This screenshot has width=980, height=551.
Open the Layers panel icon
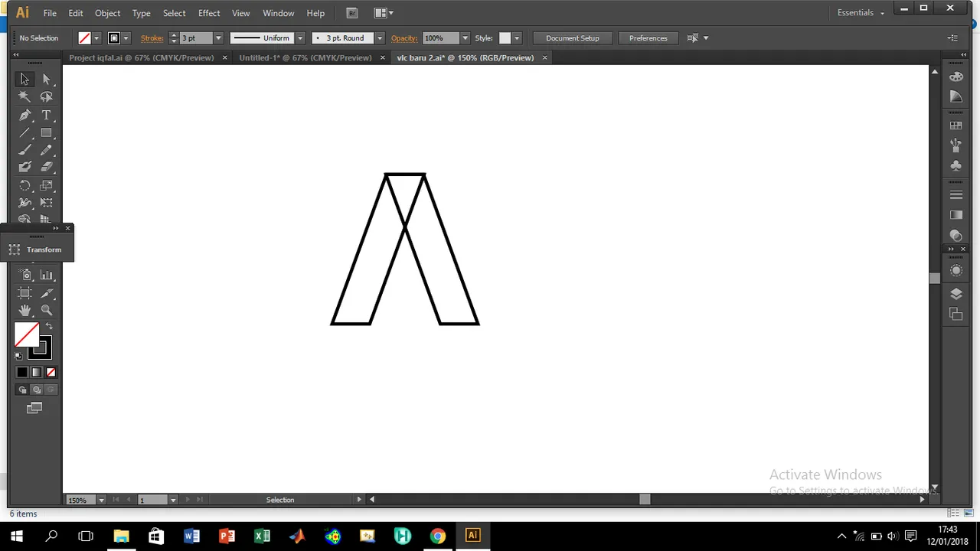pos(955,293)
